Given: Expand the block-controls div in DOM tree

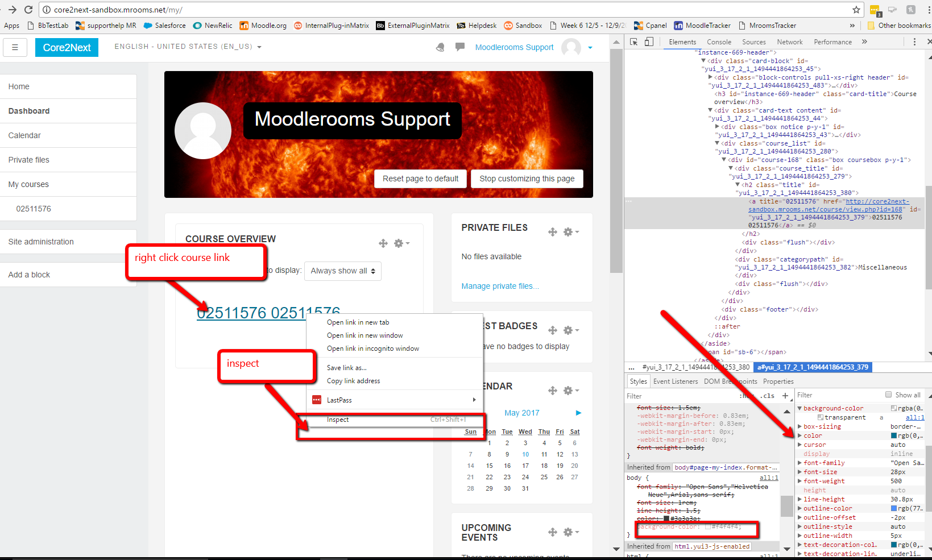Looking at the screenshot, I should (x=710, y=77).
